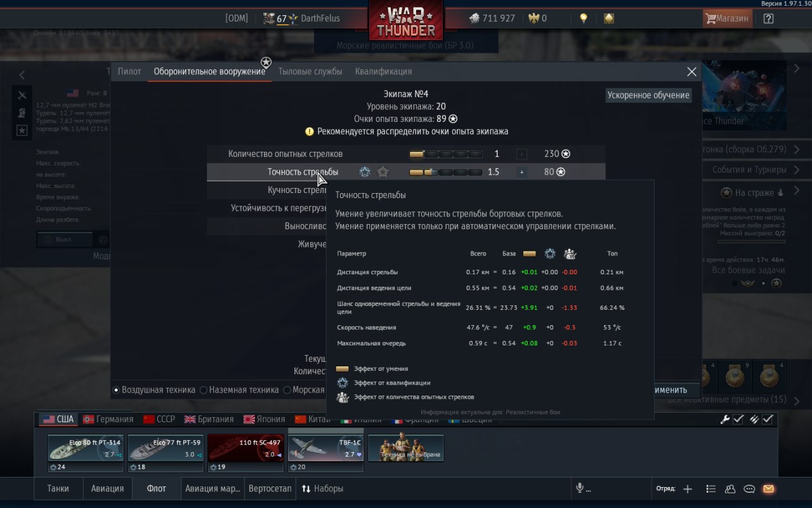Select the Воздушная техника radio button
Image resolution: width=812 pixels, height=508 pixels.
click(116, 390)
